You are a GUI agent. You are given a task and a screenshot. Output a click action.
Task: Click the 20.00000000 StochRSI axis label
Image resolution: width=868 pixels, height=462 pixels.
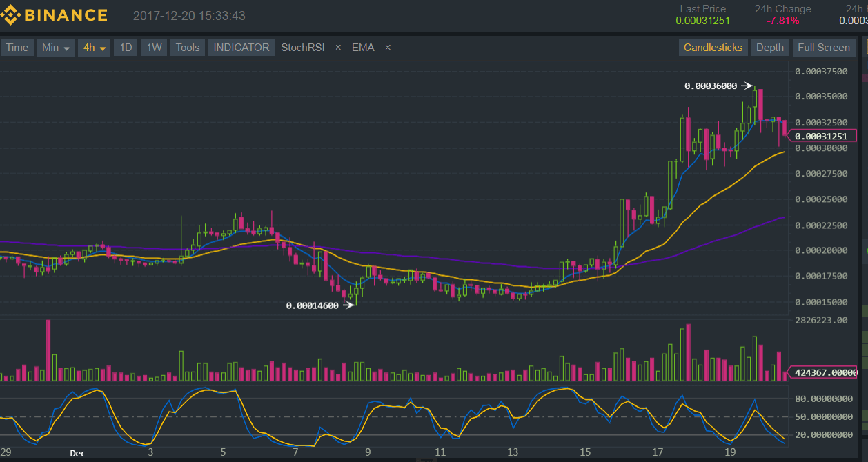coord(824,434)
